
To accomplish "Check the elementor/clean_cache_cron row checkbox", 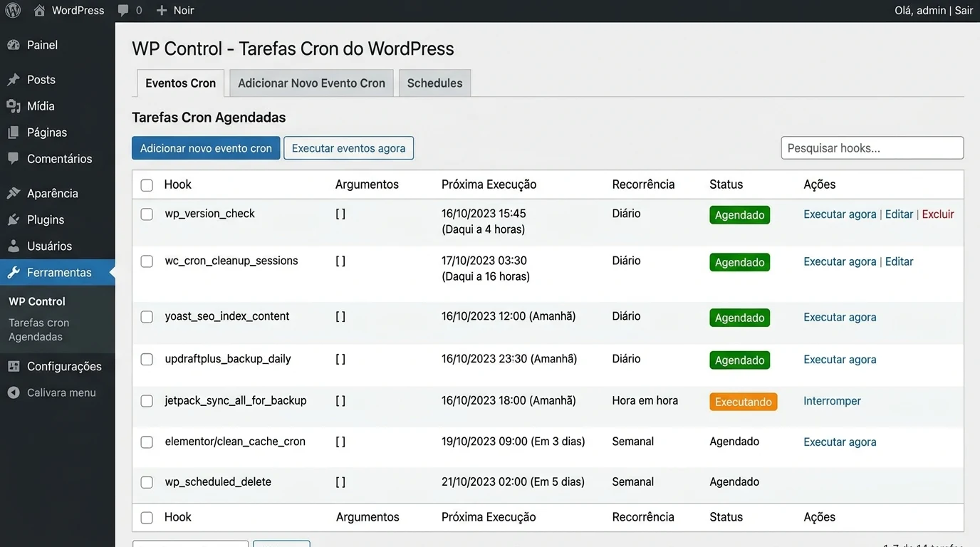I will click(147, 442).
